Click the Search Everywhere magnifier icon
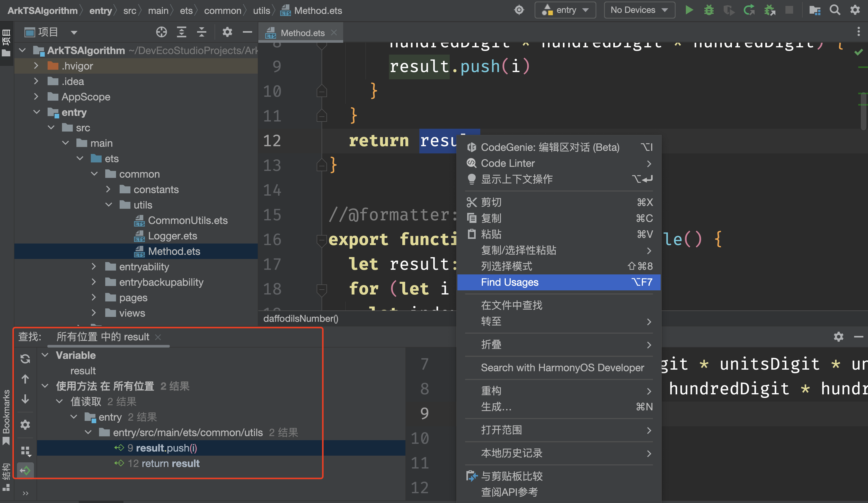This screenshot has height=503, width=868. (835, 10)
